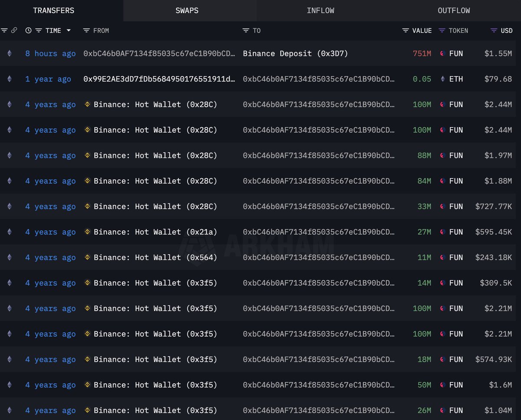521x420 pixels.
Task: Click the ETH token label
Action: coord(456,79)
